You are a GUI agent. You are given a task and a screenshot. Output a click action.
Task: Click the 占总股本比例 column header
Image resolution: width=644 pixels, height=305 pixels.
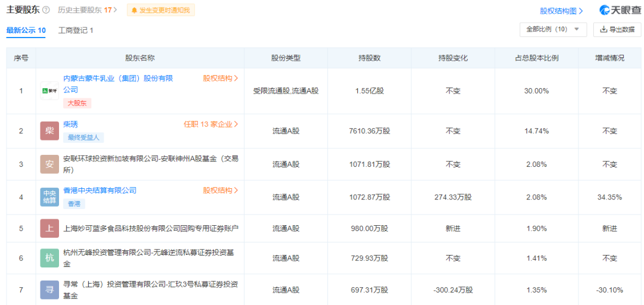point(537,58)
